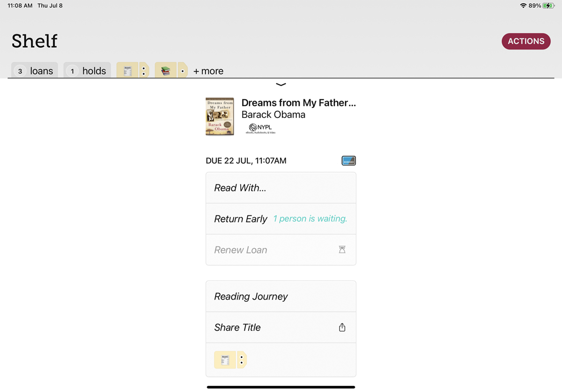Tap the share icon next to Share Title
Screen dimensions: 562x392
[342, 327]
